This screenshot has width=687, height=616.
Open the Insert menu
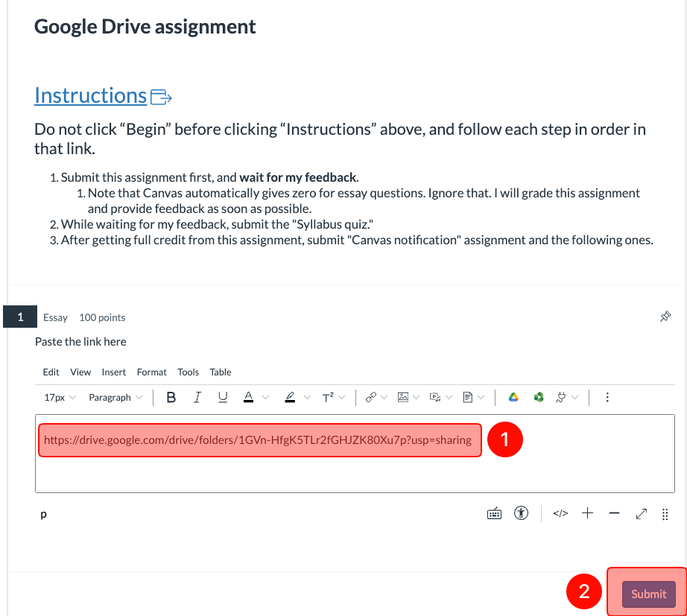point(114,372)
